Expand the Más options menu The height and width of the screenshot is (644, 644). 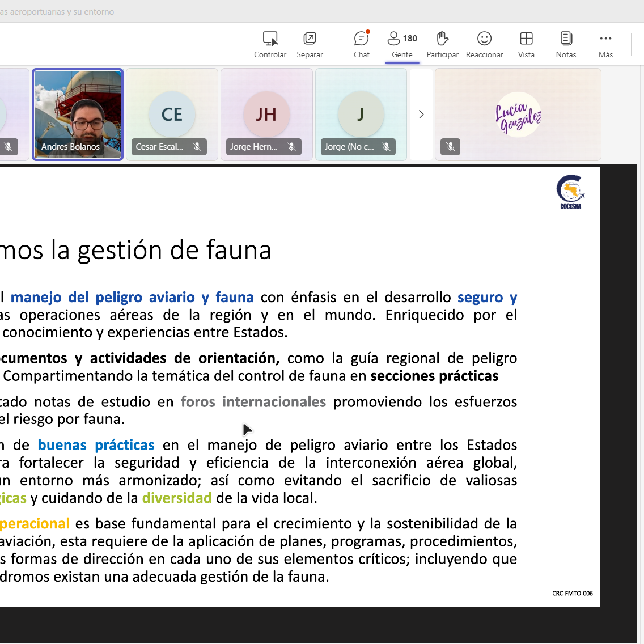coord(605,39)
